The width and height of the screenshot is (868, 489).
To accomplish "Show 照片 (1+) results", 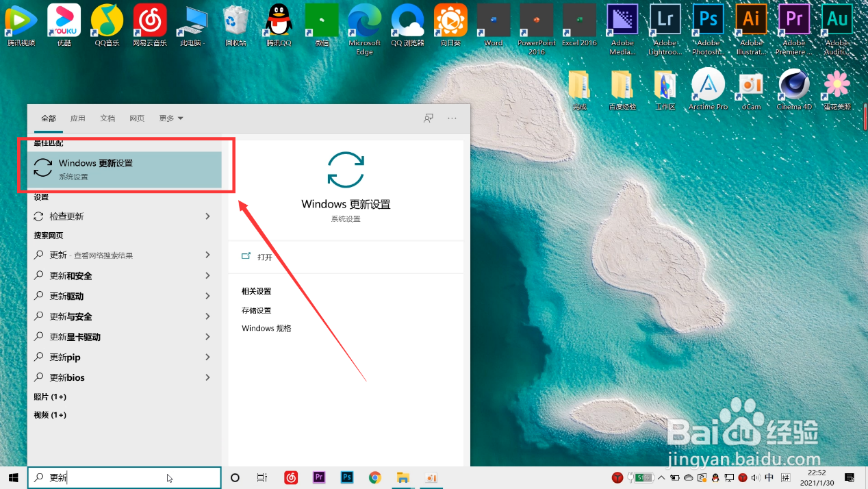I will pos(50,397).
